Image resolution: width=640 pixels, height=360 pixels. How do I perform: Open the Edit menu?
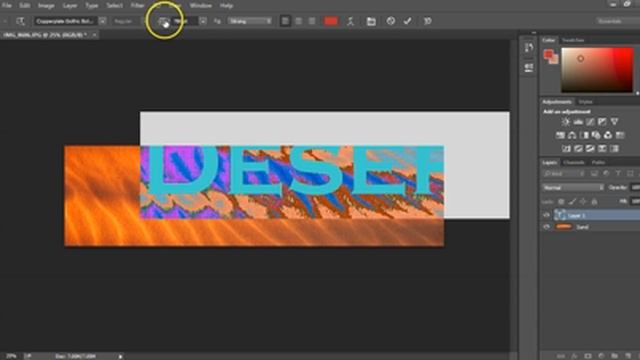[x=24, y=6]
